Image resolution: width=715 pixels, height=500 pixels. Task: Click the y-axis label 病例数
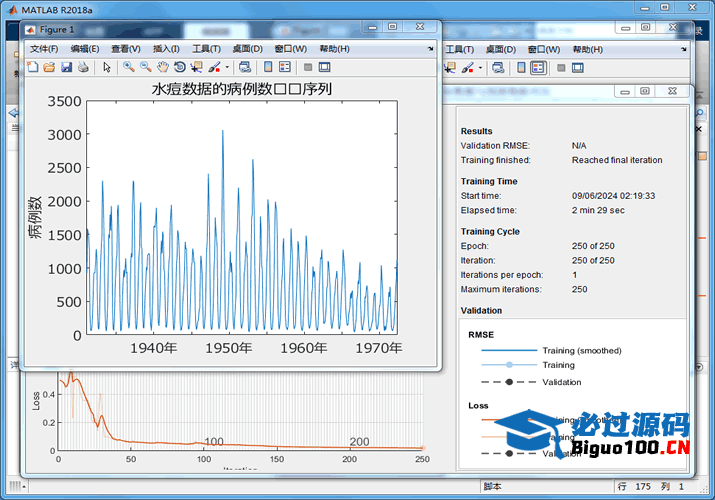tap(36, 217)
